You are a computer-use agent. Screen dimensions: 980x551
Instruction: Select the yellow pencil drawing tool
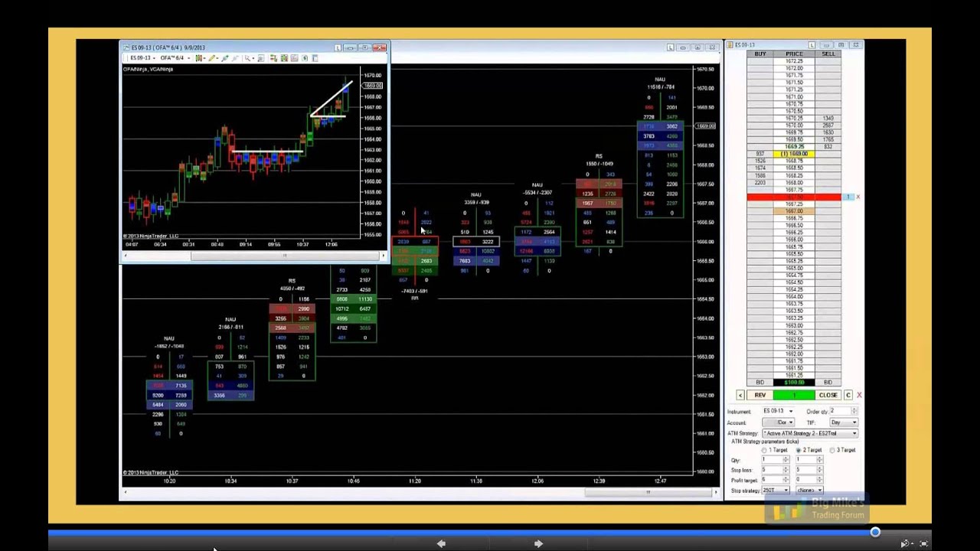tap(212, 58)
